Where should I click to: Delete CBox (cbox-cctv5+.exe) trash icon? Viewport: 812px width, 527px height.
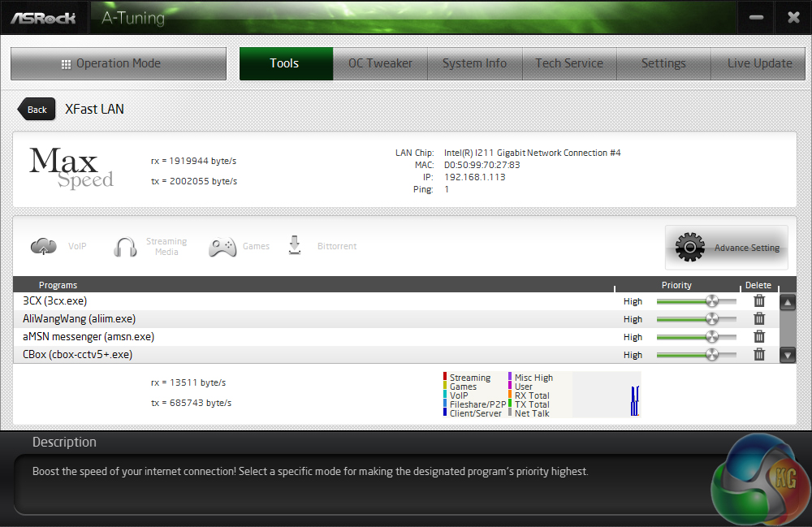tap(759, 355)
